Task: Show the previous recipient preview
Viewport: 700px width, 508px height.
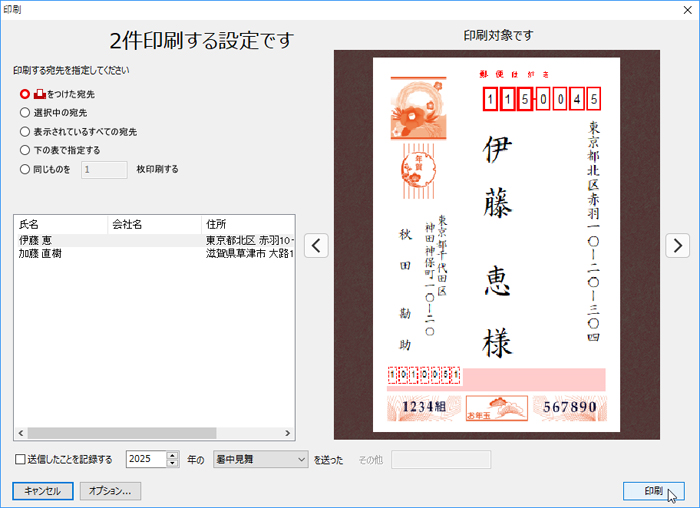Action: click(x=316, y=246)
